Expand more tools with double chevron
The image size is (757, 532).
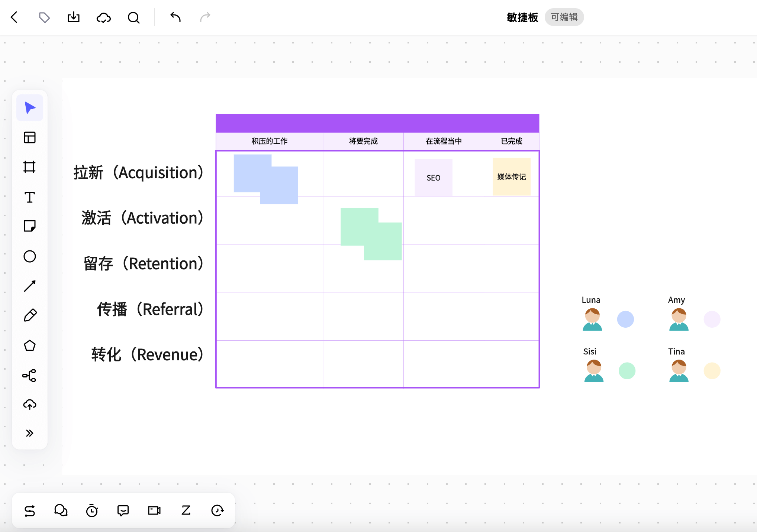tap(30, 433)
